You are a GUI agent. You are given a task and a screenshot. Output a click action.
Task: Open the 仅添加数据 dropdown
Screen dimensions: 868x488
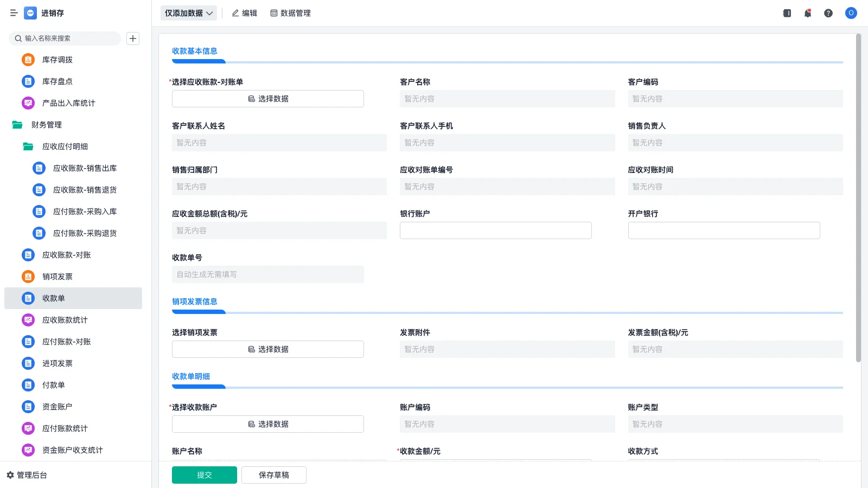pos(189,13)
